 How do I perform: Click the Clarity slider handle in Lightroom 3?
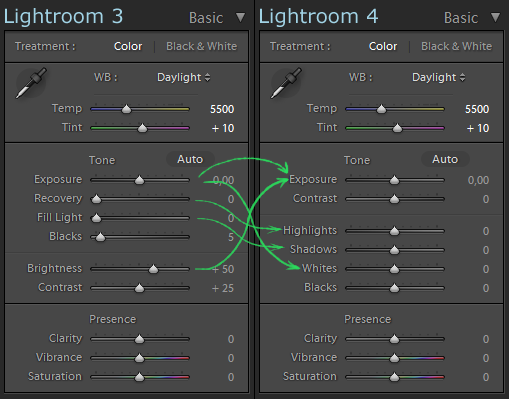[139, 339]
